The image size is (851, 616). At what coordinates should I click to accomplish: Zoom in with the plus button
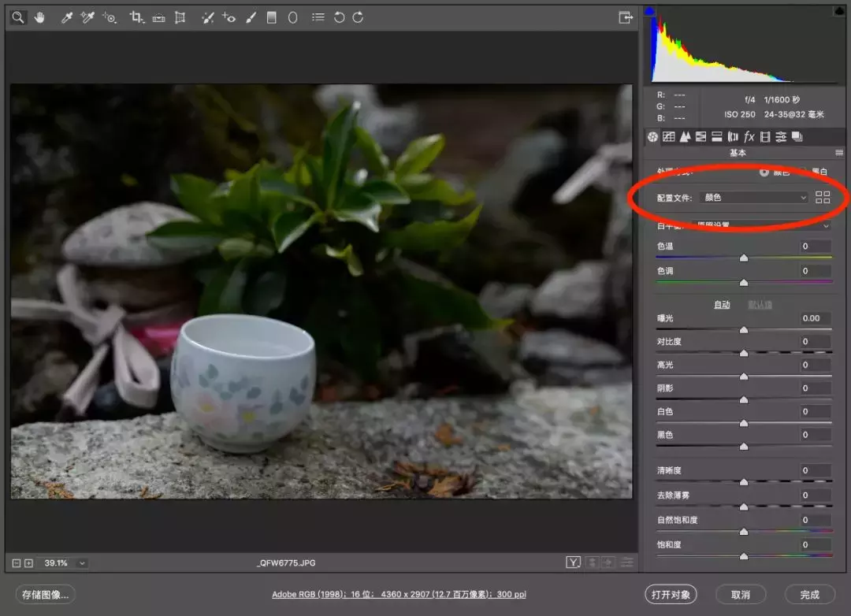coord(29,563)
